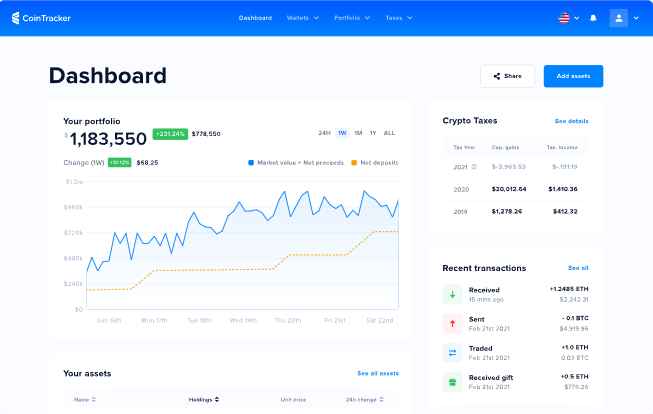Select the 1M time range
This screenshot has width=653, height=414.
pyautogui.click(x=357, y=133)
